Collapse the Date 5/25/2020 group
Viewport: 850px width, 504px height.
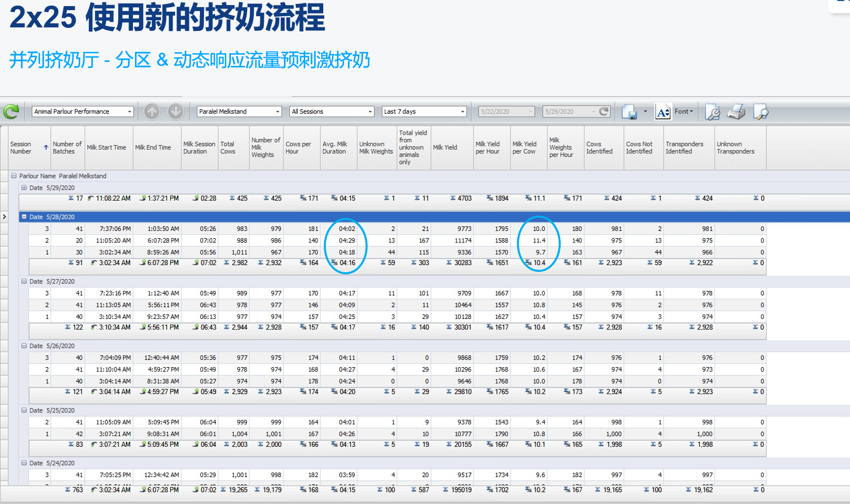click(24, 410)
